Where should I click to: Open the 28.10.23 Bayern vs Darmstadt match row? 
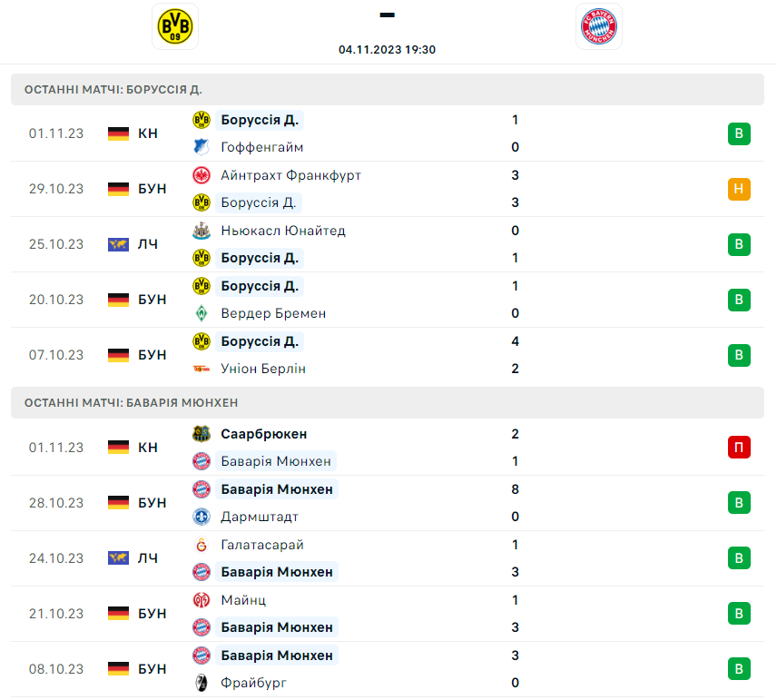click(388, 503)
